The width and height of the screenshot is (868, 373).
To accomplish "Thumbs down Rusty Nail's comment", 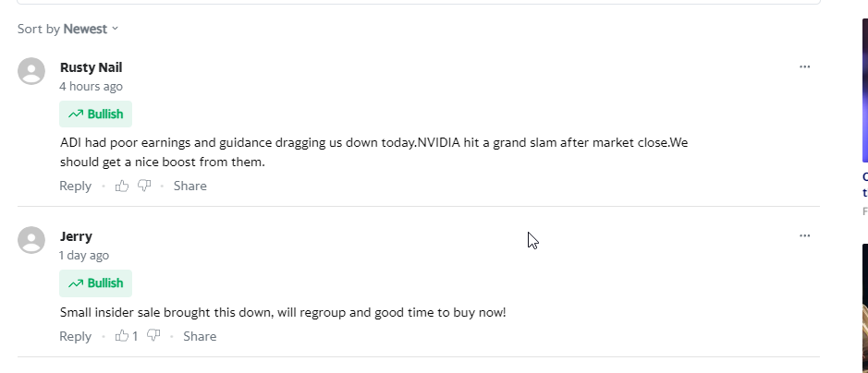I will (144, 186).
